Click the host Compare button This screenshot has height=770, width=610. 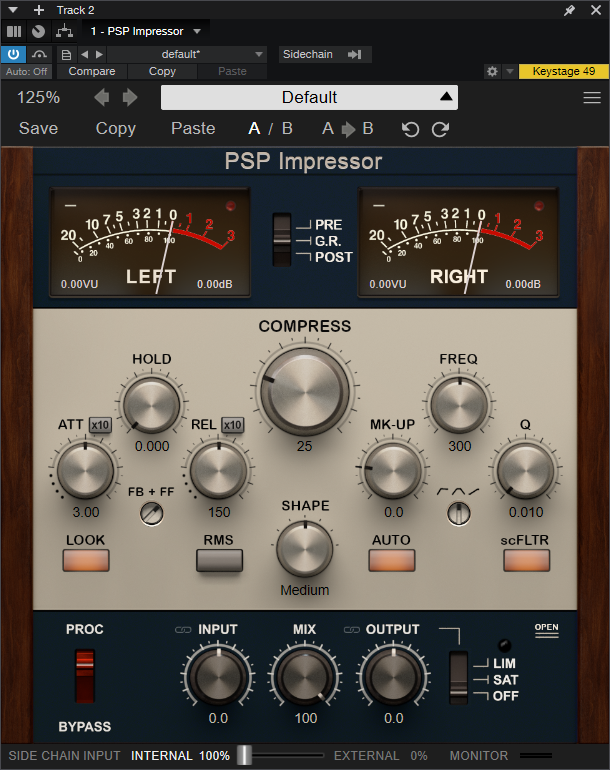tap(92, 71)
